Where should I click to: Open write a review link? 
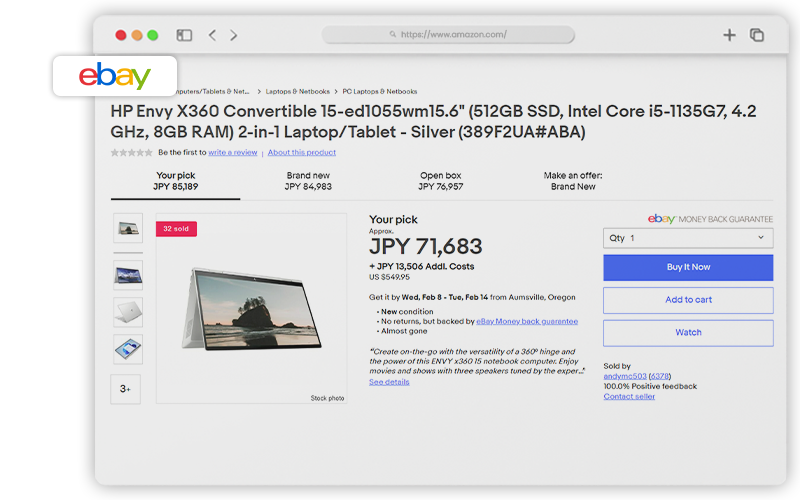[233, 152]
